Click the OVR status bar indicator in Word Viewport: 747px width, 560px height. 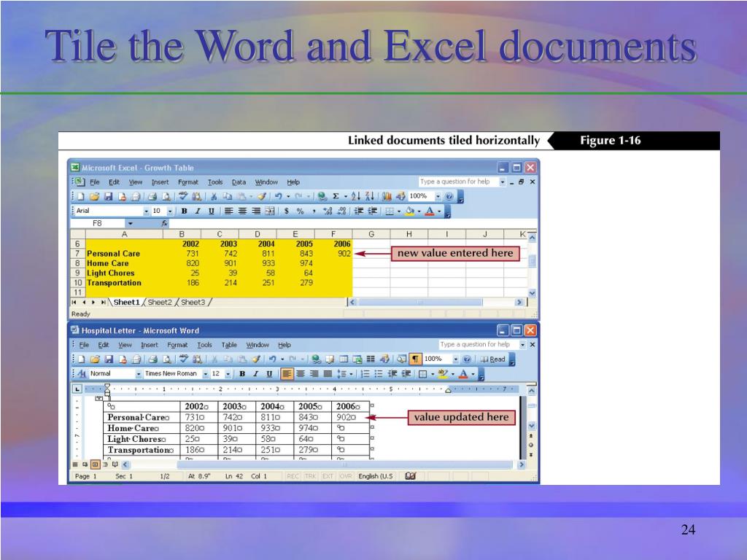(x=346, y=476)
